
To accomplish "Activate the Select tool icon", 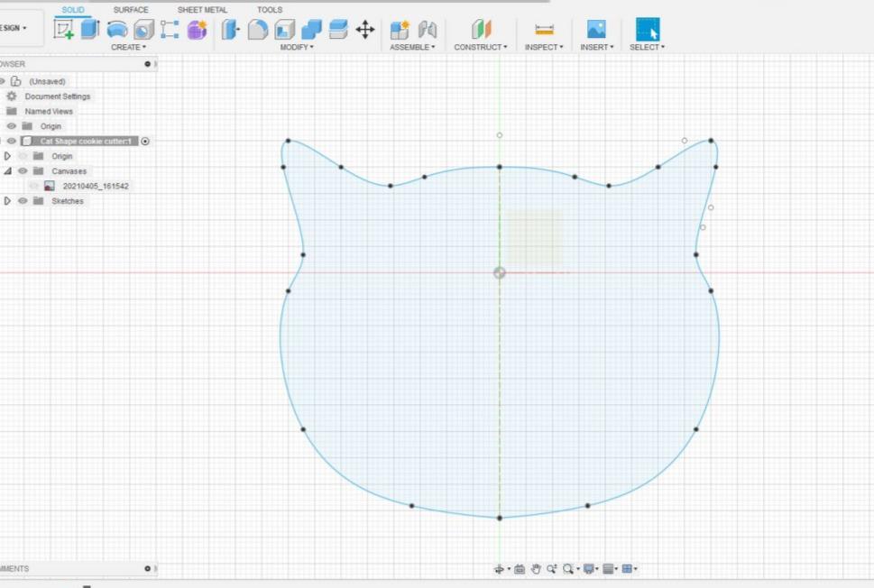I will (648, 29).
